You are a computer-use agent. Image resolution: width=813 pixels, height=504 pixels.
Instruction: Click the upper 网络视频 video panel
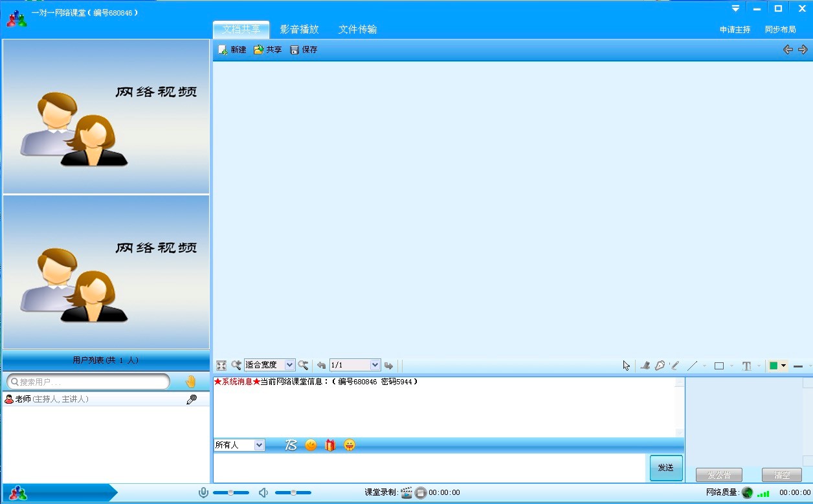[106, 116]
